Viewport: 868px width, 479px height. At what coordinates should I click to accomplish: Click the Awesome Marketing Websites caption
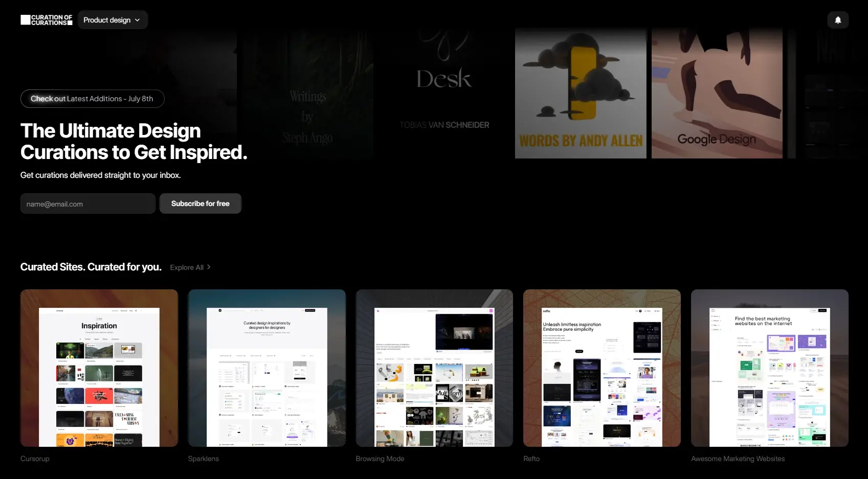click(738, 459)
